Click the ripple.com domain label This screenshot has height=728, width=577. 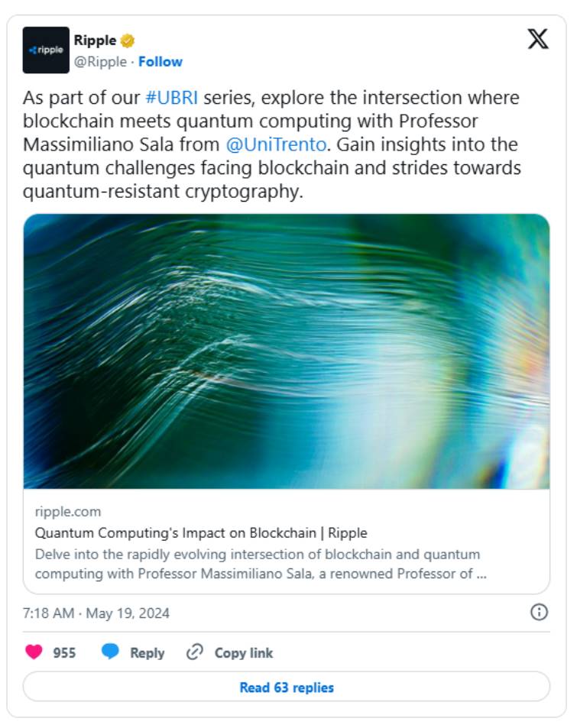(68, 511)
